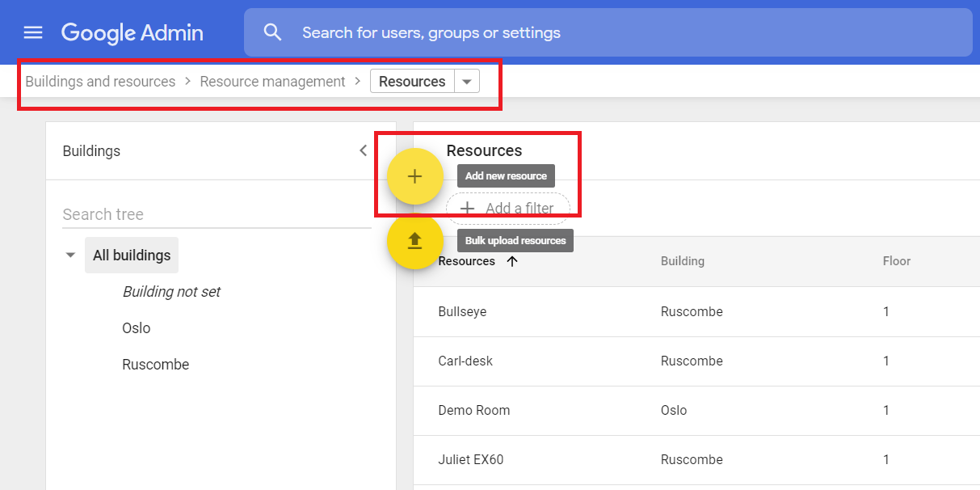
Task: Click the search magnifier icon
Action: coord(273,32)
